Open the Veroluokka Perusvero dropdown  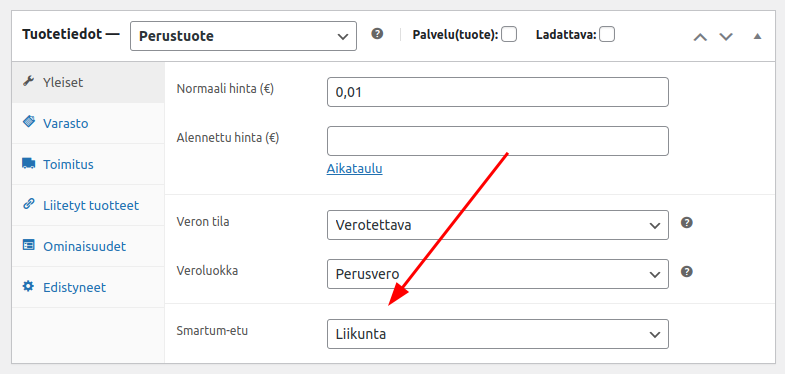(x=498, y=274)
